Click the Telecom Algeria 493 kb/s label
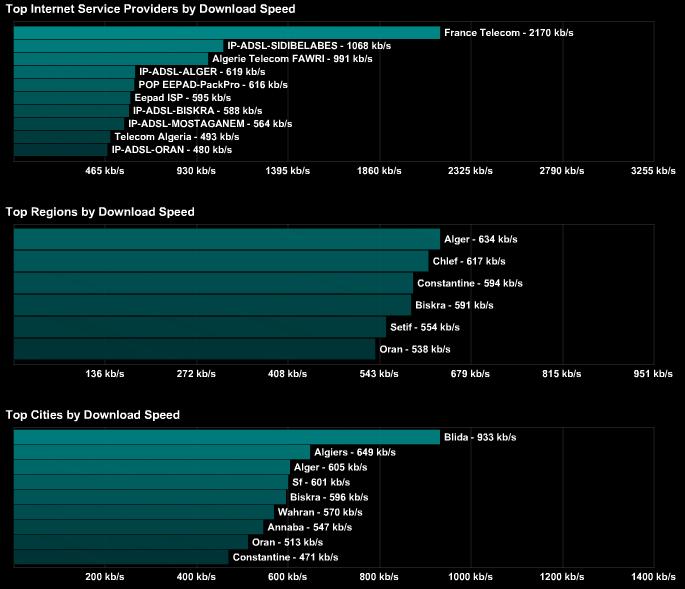685x589 pixels. pos(177,137)
